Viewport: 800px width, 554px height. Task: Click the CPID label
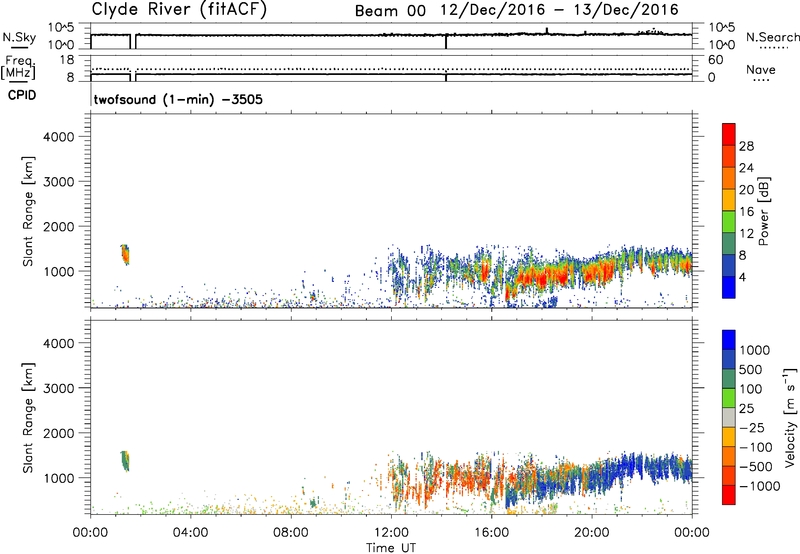[22, 95]
